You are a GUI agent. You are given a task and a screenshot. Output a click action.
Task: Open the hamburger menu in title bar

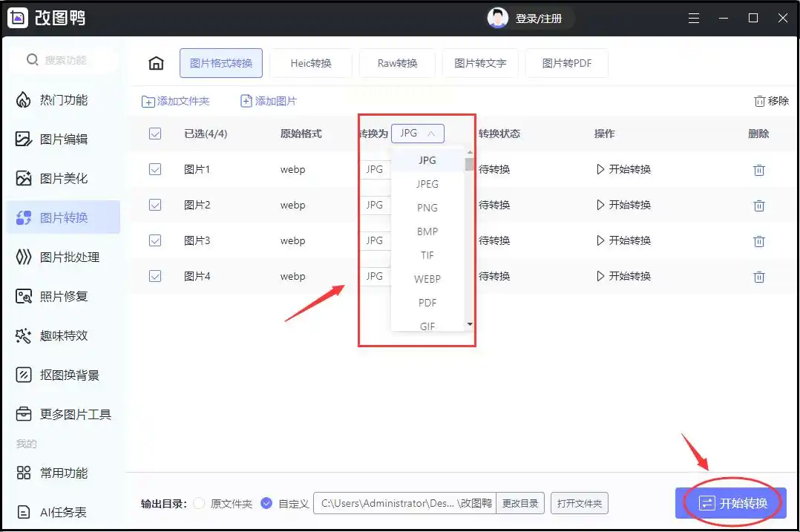pyautogui.click(x=694, y=19)
